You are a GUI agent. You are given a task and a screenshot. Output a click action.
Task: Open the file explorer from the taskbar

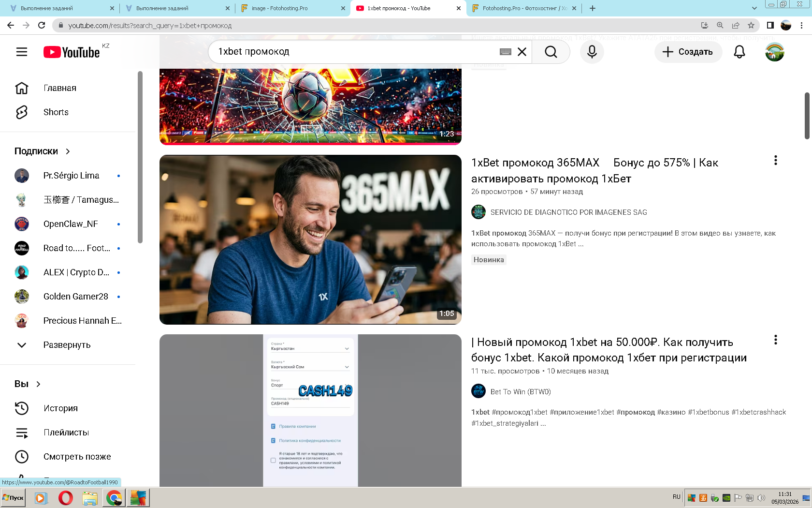click(89, 498)
